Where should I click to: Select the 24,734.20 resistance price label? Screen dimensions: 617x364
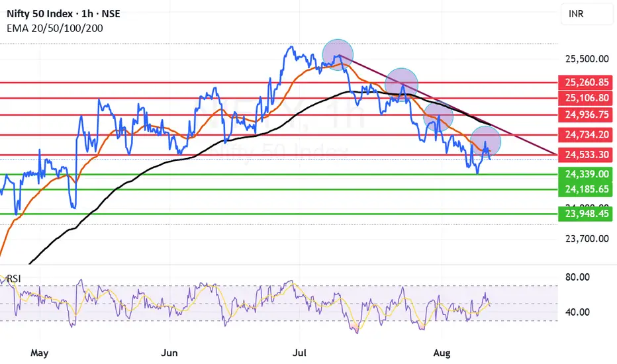click(x=585, y=134)
